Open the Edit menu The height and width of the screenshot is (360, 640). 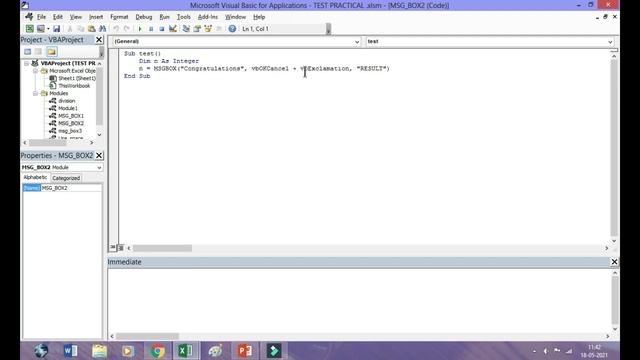(58, 17)
